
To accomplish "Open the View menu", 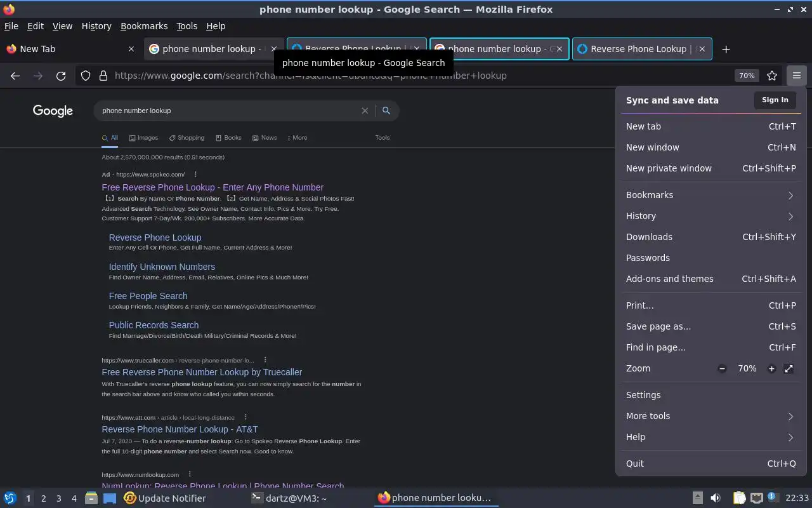I will tap(62, 26).
